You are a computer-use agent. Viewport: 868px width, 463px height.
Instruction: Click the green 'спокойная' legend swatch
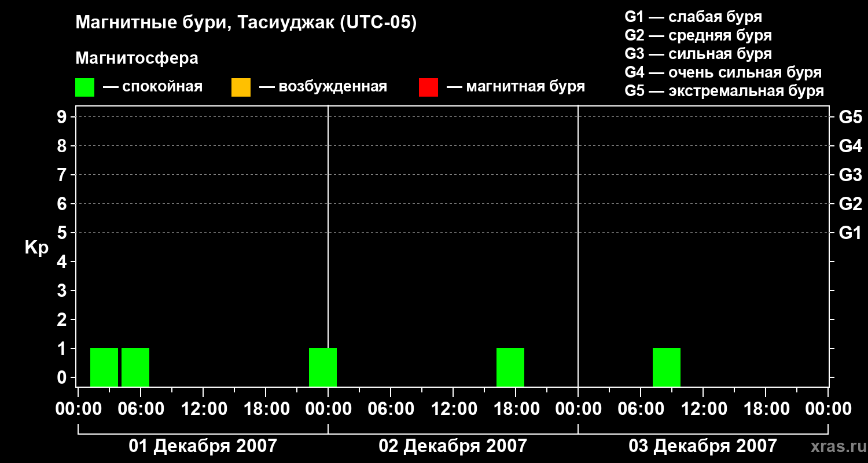coord(84,87)
